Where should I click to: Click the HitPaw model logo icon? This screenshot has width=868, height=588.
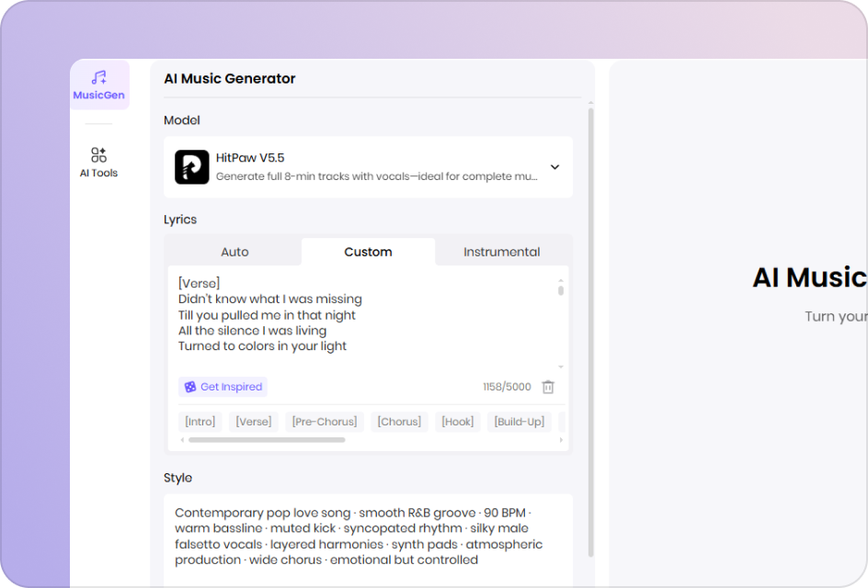[x=192, y=167]
